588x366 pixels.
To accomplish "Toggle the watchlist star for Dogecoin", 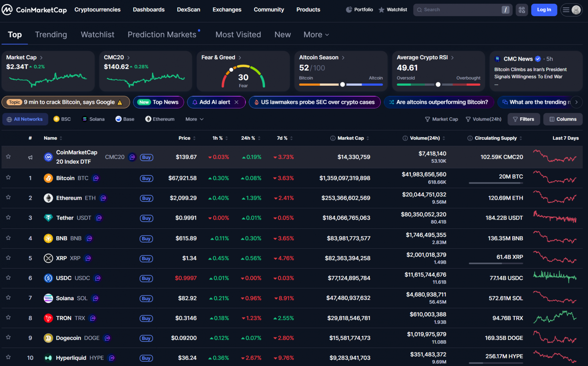I will [8, 337].
